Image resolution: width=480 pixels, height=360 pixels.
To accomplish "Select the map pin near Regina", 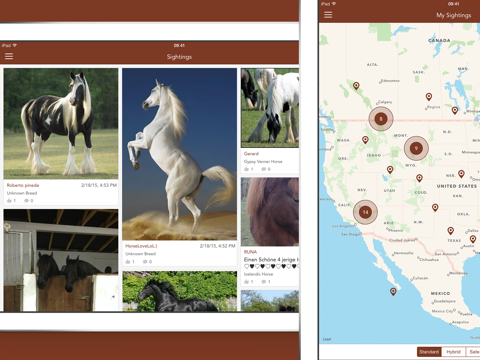I will tap(429, 97).
